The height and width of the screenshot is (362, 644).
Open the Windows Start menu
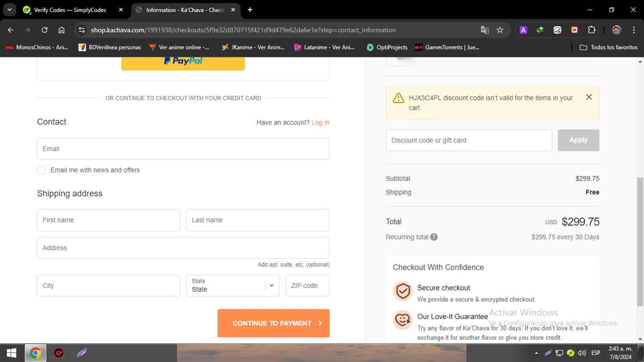pos(12,353)
